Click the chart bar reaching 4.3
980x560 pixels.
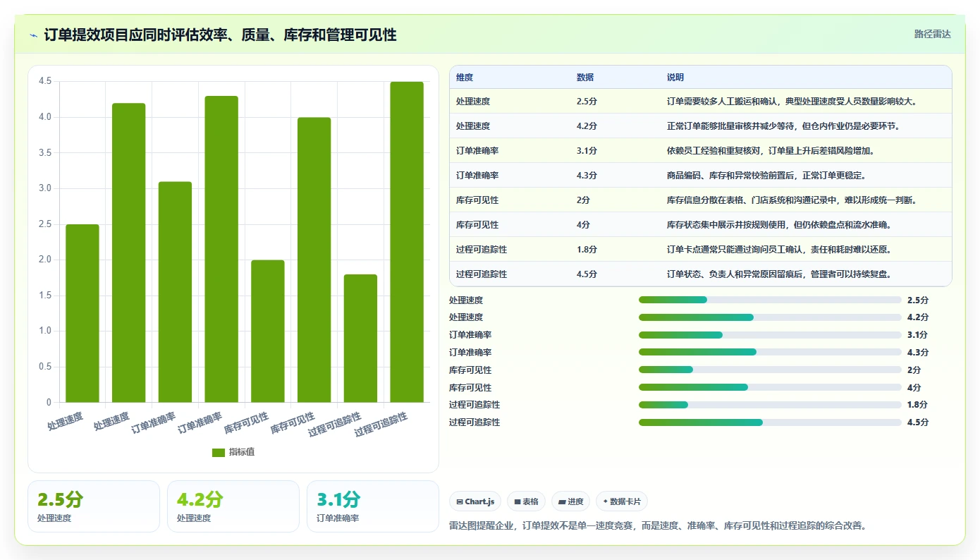(x=221, y=249)
